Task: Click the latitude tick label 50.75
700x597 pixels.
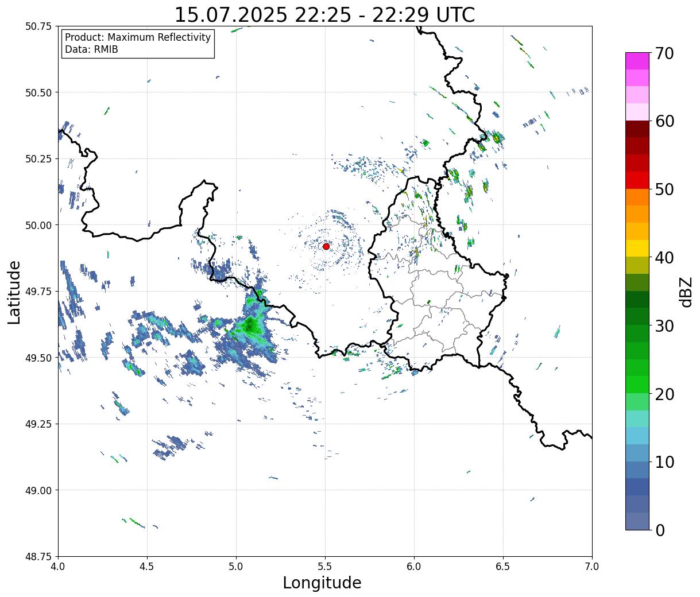Action: (x=38, y=26)
